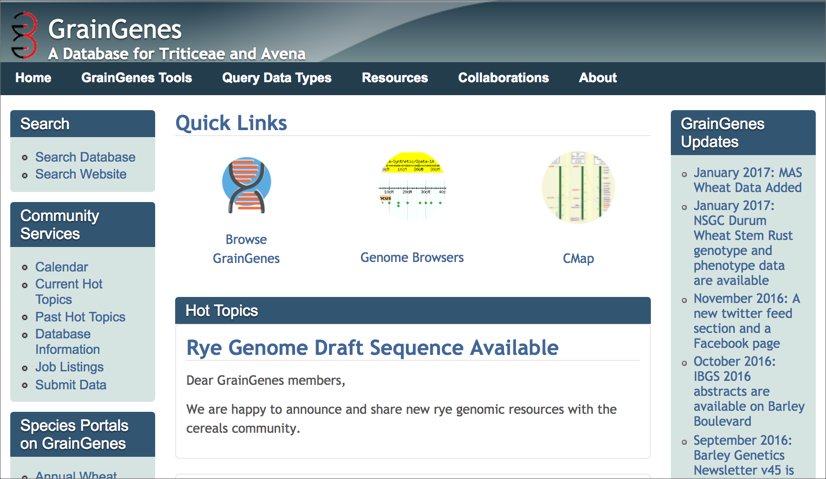The width and height of the screenshot is (826, 479).
Task: Click the Species Portals on GrainGenes header
Action: click(x=83, y=435)
